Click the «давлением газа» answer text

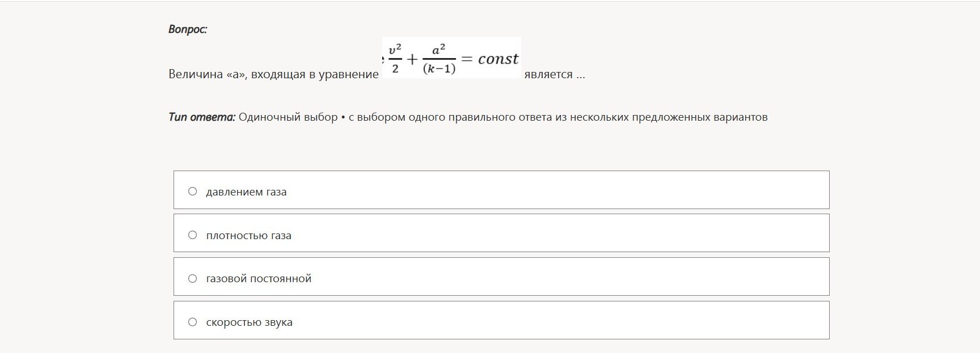[x=246, y=192]
